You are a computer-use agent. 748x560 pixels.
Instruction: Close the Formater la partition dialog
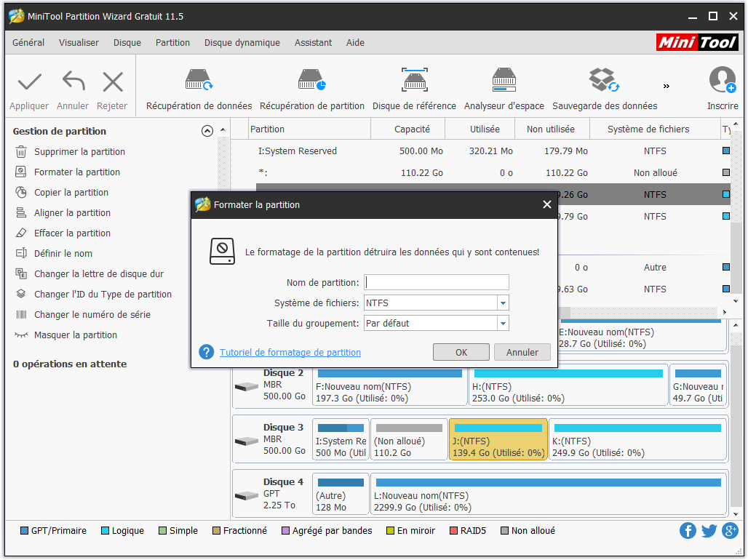(x=546, y=204)
